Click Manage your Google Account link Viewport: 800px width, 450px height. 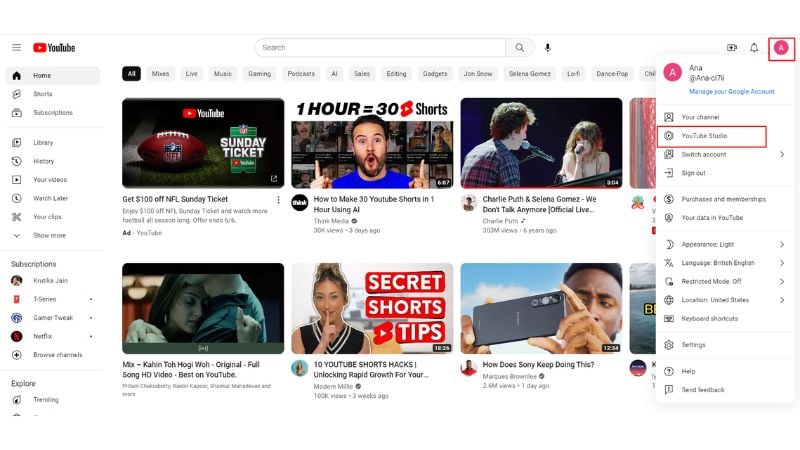click(732, 91)
